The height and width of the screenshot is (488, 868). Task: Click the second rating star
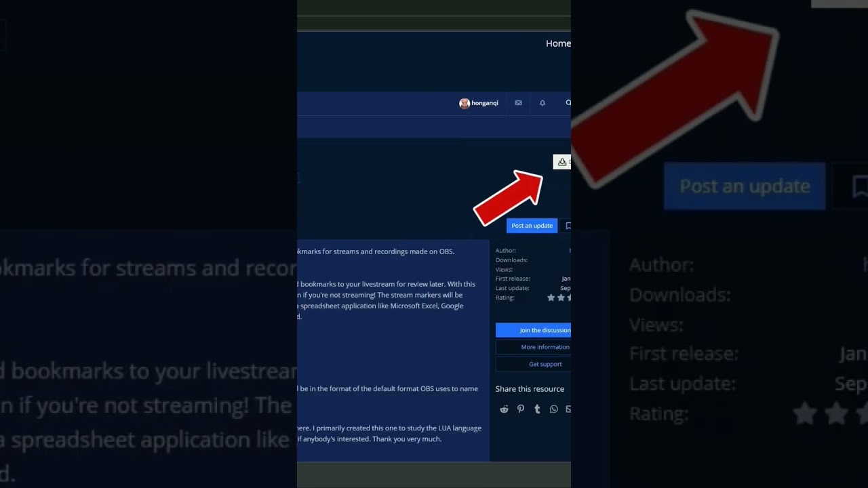[x=561, y=298]
